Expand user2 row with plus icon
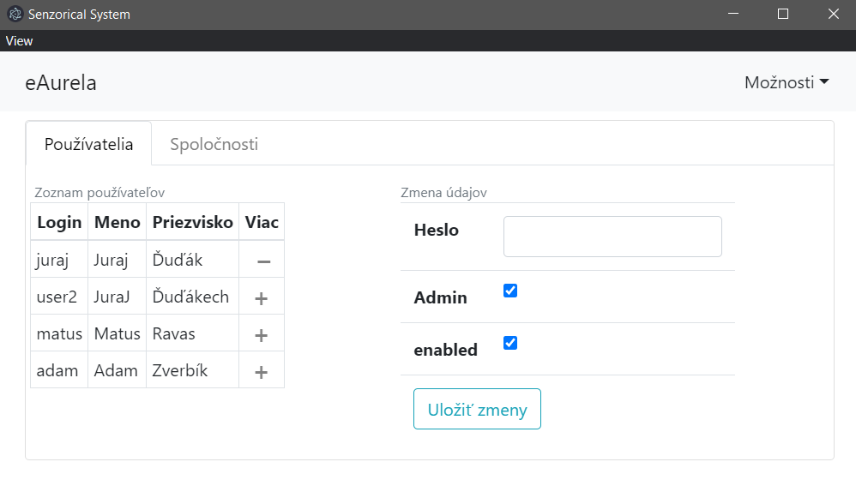 [262, 298]
